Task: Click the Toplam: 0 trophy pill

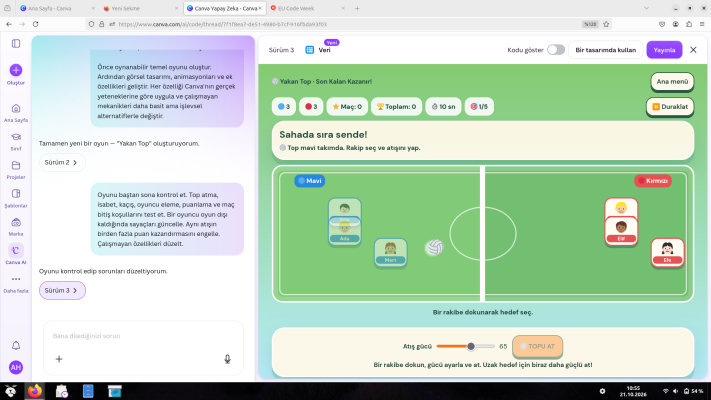Action: (x=396, y=107)
